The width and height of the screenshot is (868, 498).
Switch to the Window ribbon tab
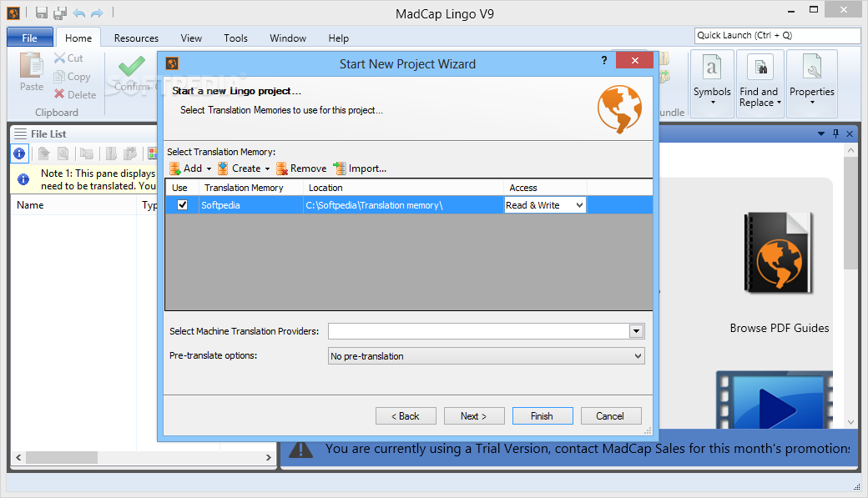pyautogui.click(x=288, y=38)
